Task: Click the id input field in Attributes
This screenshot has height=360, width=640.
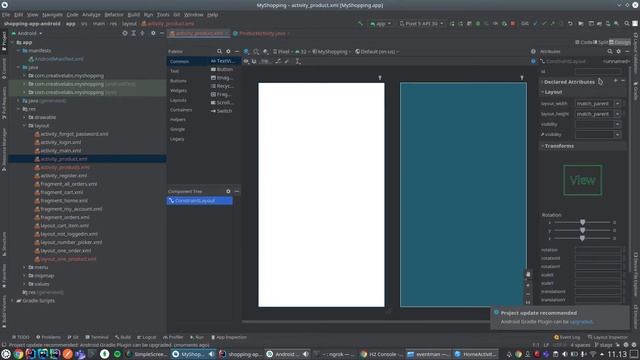Action: pyautogui.click(x=598, y=71)
